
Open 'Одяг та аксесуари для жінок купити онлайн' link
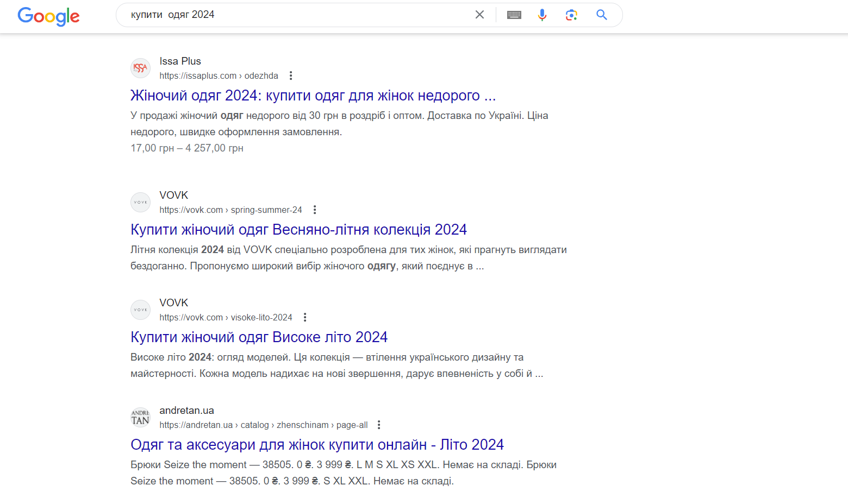tap(317, 445)
